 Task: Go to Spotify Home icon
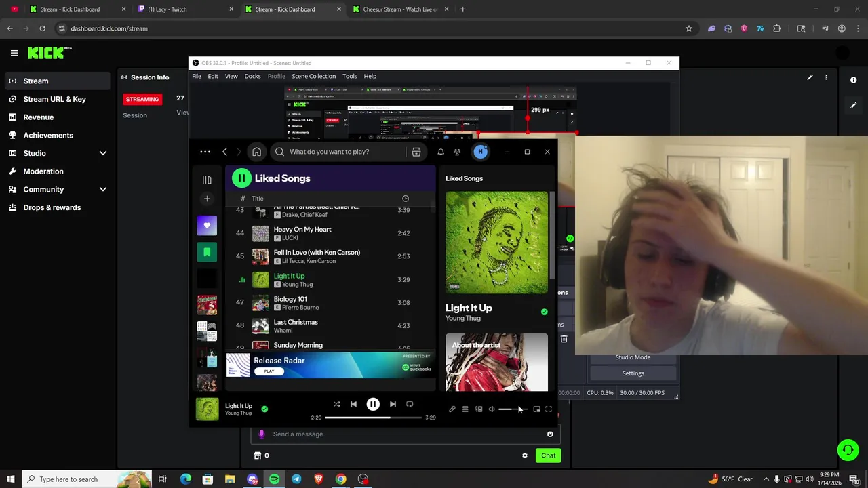click(x=256, y=152)
